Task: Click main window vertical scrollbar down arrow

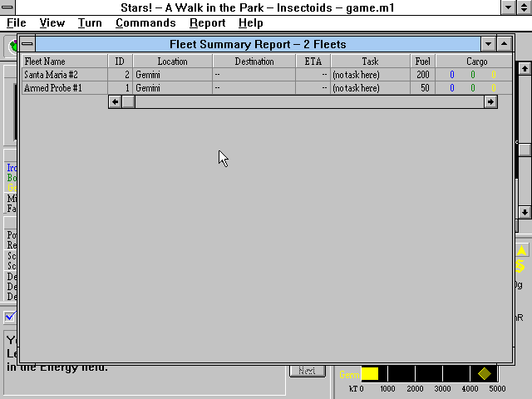Action: coord(525,213)
